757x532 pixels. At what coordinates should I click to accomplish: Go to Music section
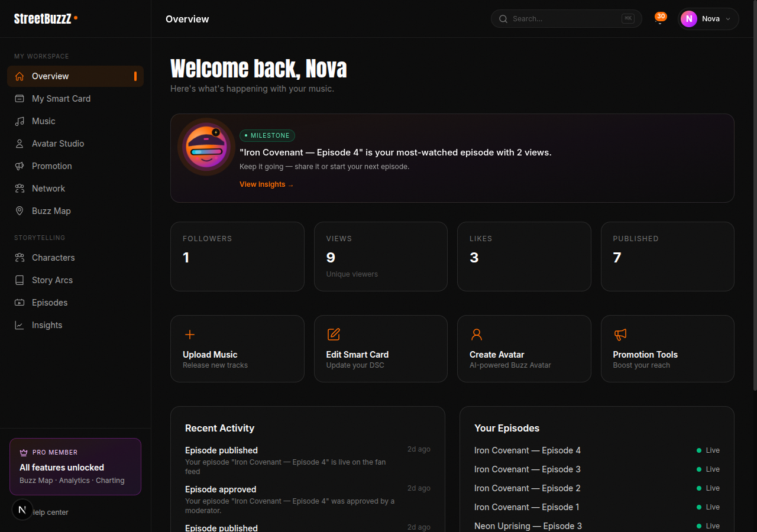click(x=75, y=121)
